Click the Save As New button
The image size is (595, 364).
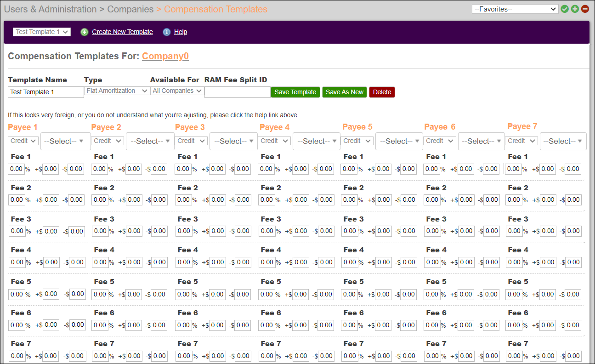point(344,92)
